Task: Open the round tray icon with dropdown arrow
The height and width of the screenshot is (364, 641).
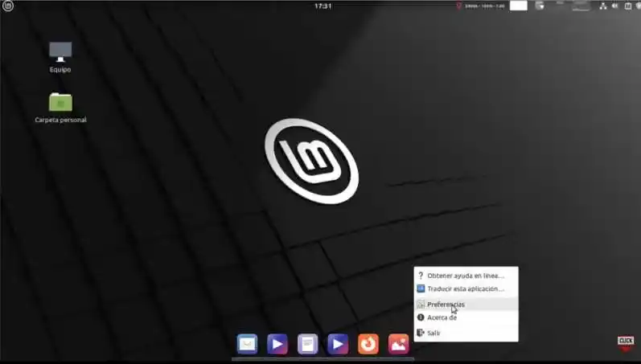Action: (540, 6)
